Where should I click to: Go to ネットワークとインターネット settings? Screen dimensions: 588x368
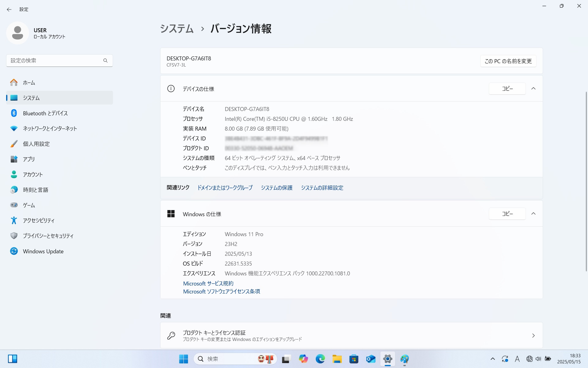(x=59, y=128)
